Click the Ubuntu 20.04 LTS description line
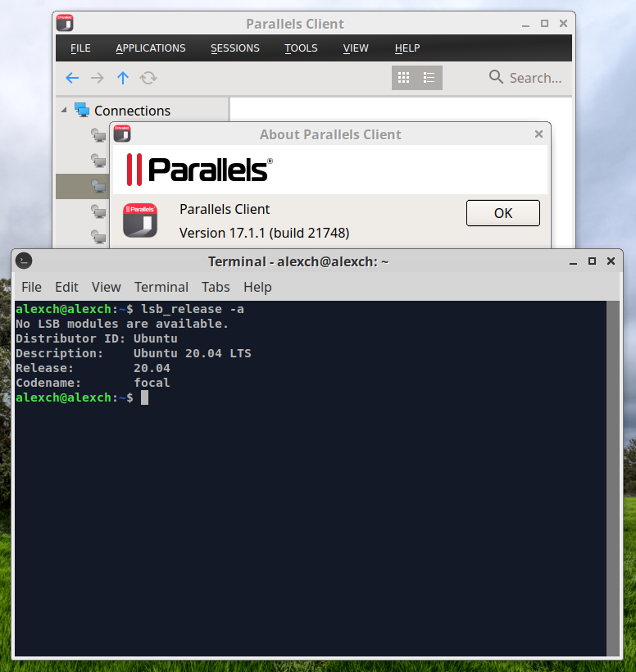This screenshot has width=636, height=672. tap(134, 353)
